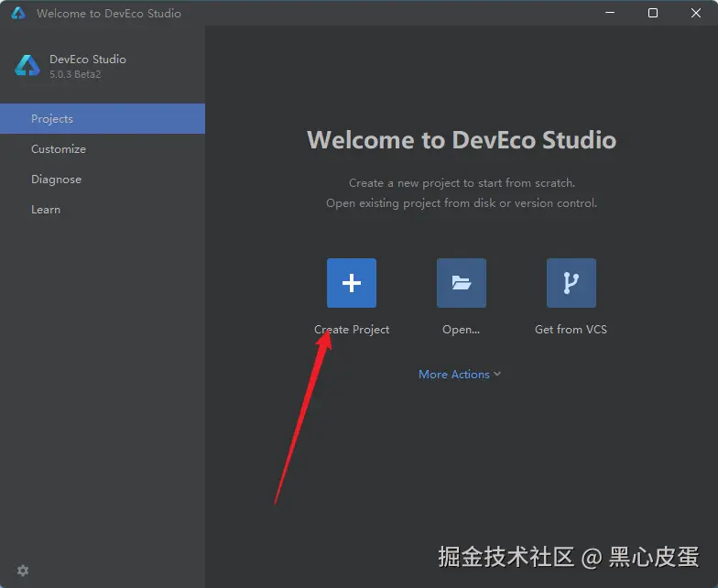
Task: Switch to the Customize tab
Action: pyautogui.click(x=103, y=148)
